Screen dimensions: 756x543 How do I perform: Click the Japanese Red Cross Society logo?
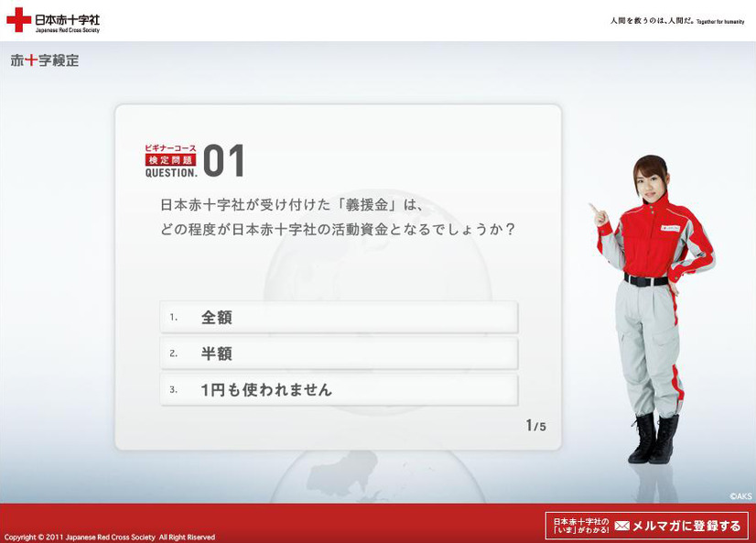53,20
